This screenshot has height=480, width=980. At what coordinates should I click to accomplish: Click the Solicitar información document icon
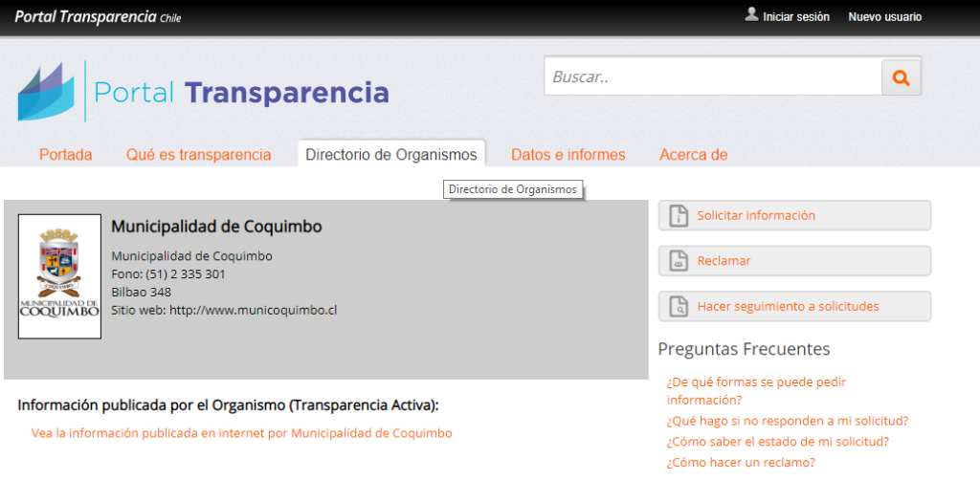click(x=679, y=215)
